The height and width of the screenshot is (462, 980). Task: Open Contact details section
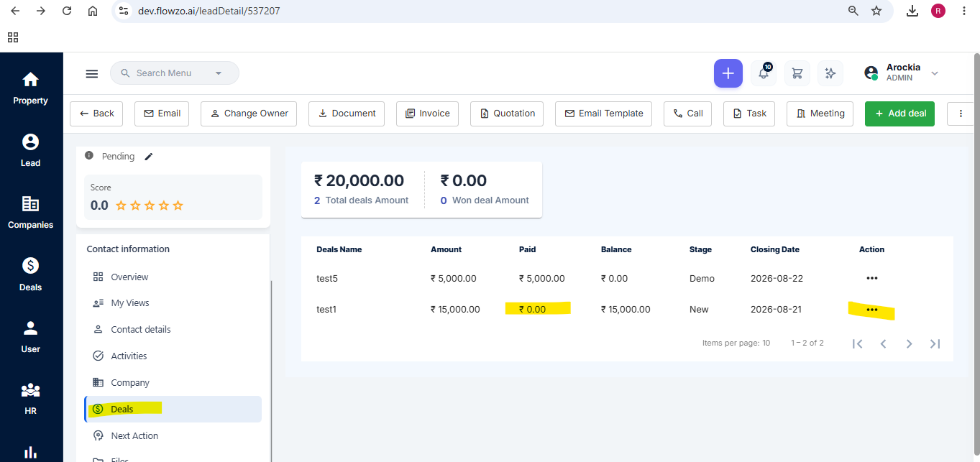tap(141, 330)
